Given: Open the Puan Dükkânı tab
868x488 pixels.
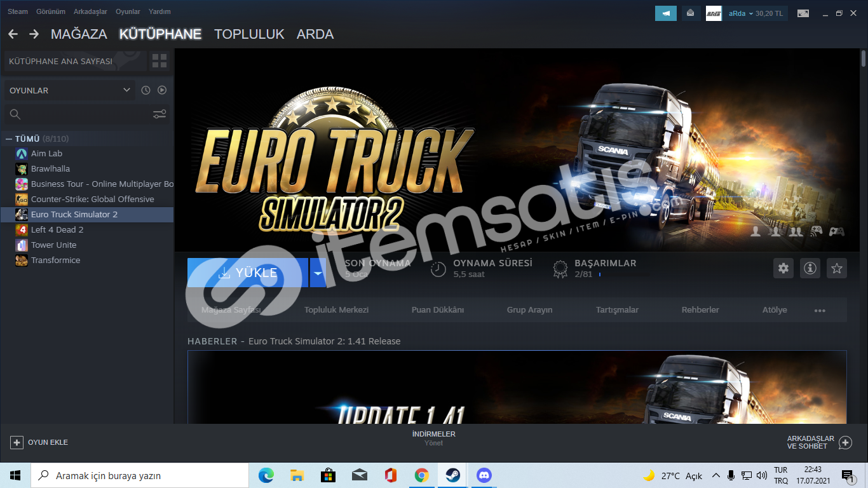Looking at the screenshot, I should 438,310.
